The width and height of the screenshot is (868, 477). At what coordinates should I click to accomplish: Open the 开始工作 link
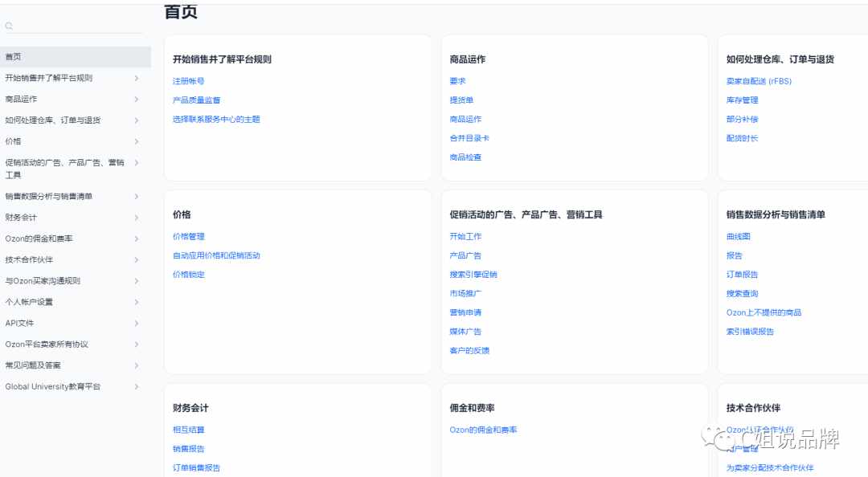(x=465, y=236)
